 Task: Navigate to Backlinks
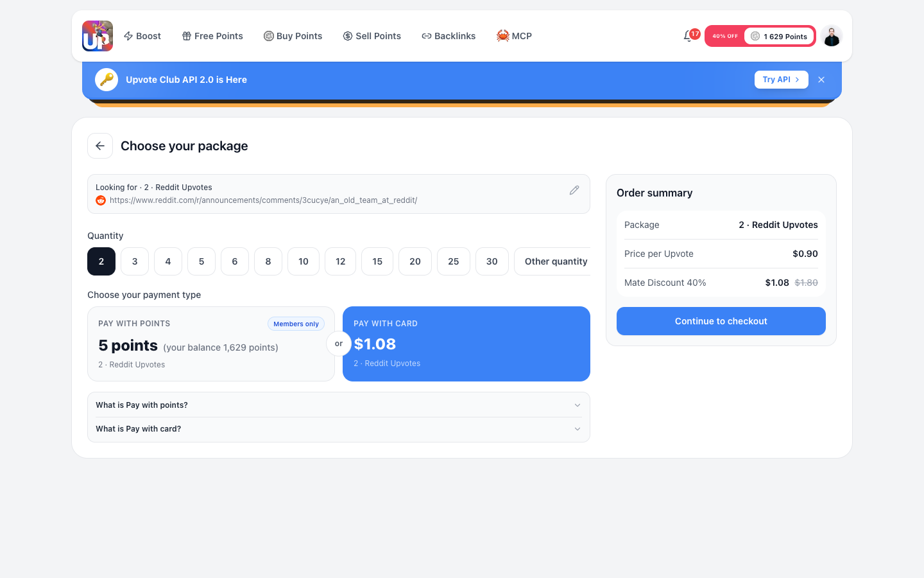[449, 36]
